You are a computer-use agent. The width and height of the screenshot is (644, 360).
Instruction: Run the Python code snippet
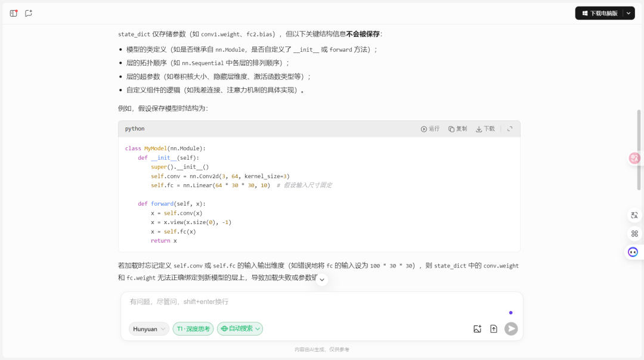(x=430, y=128)
